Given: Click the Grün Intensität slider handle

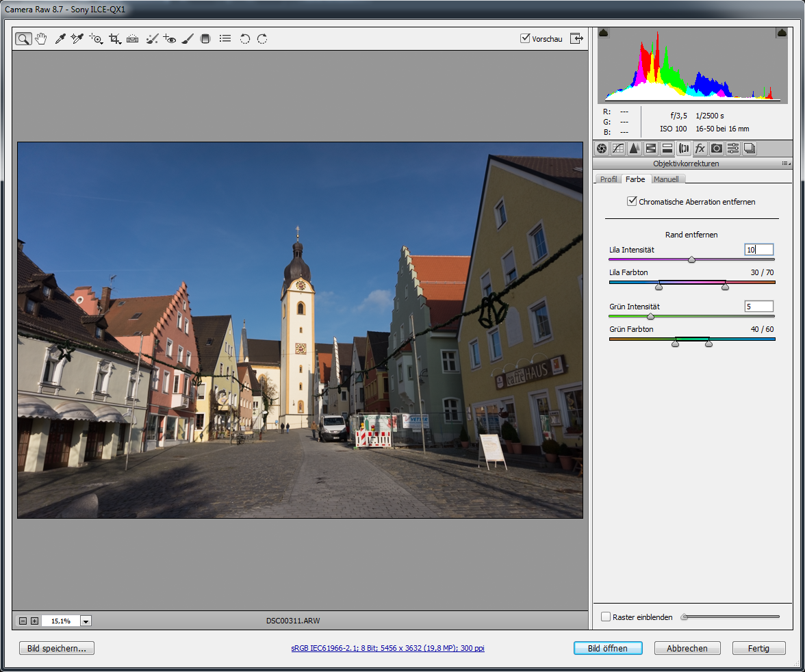Looking at the screenshot, I should tap(650, 317).
